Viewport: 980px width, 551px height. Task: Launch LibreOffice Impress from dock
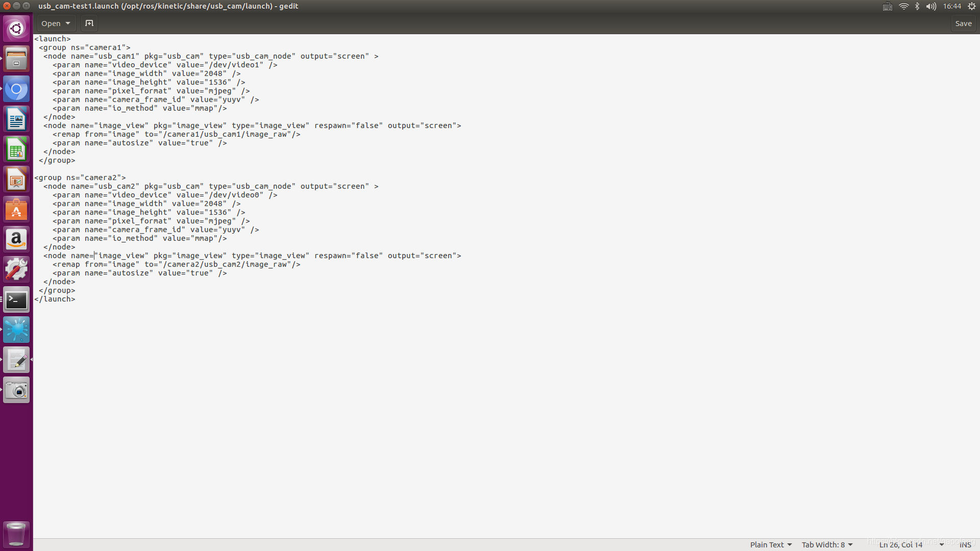[16, 180]
